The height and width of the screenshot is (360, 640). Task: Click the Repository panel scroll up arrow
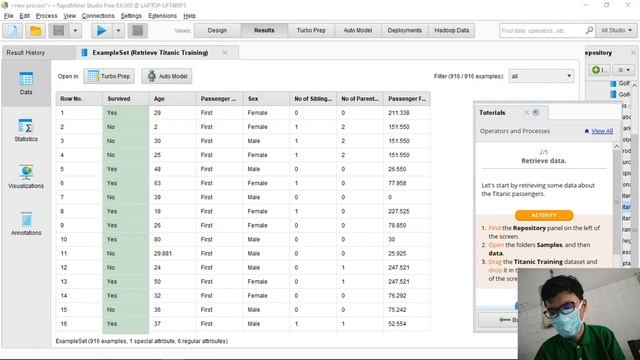634,85
